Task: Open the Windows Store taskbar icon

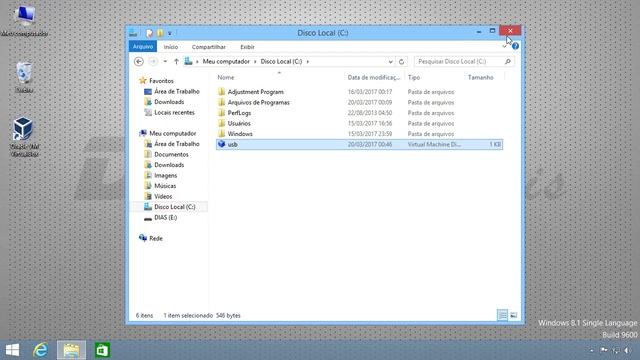Action: point(102,350)
